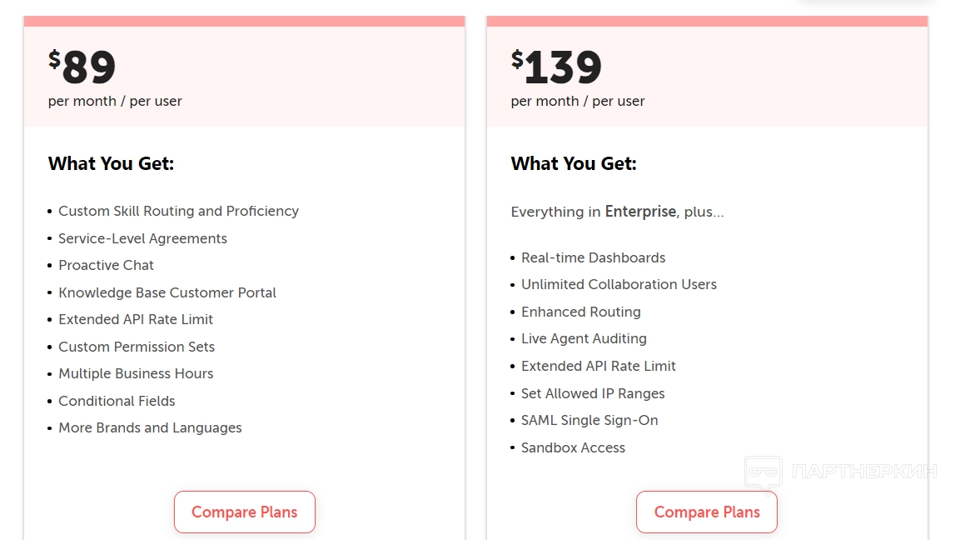Click the Service-Level Agreements feature

pyautogui.click(x=142, y=238)
